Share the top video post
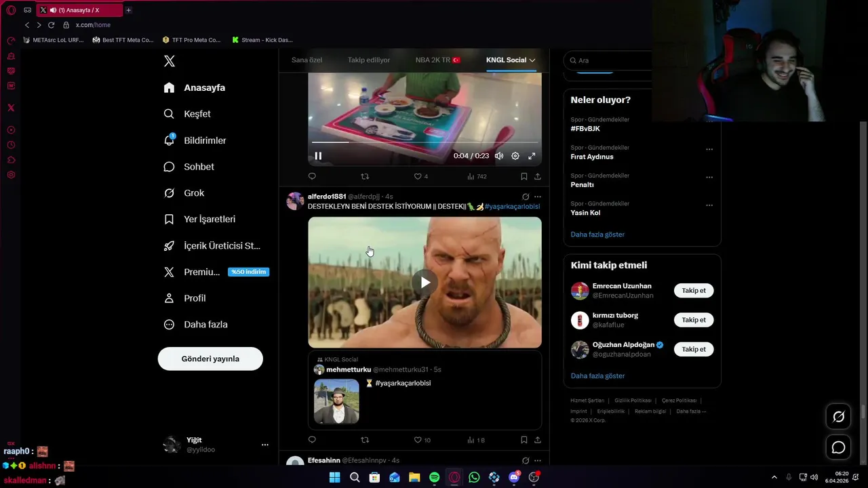 click(x=538, y=176)
